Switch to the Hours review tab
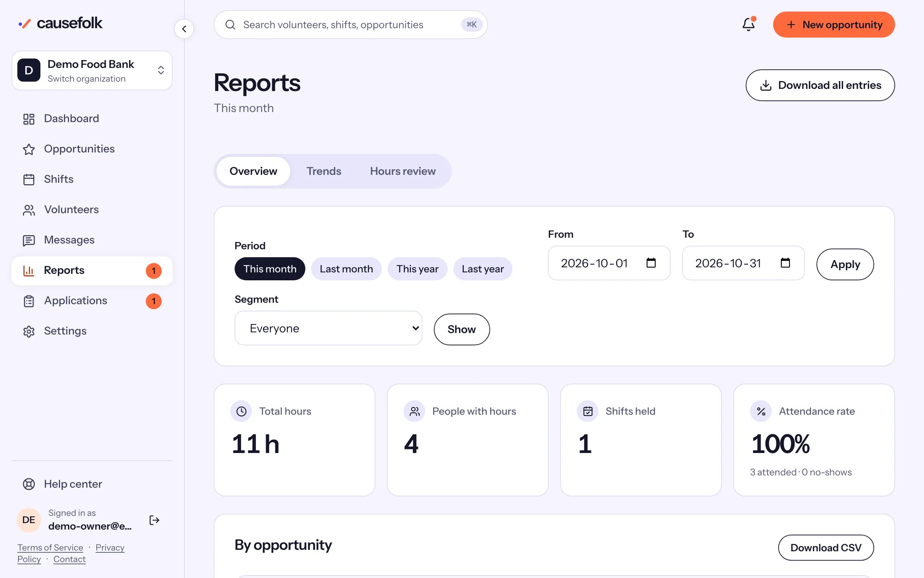Viewport: 924px width, 578px height. coord(403,171)
